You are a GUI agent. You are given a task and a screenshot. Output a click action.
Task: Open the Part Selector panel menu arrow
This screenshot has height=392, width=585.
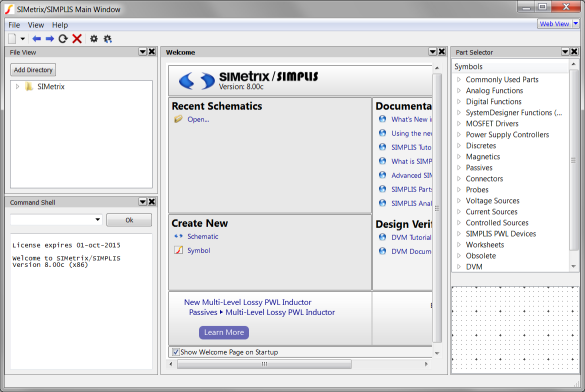pos(565,52)
